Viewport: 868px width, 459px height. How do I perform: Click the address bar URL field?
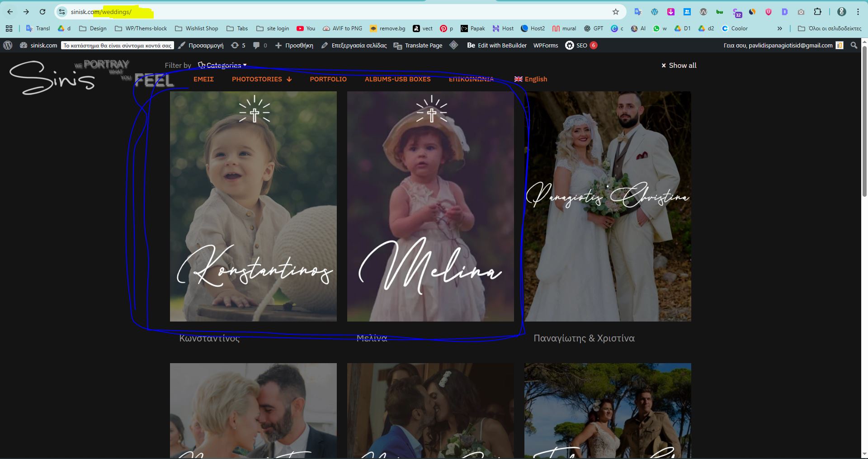click(x=316, y=12)
